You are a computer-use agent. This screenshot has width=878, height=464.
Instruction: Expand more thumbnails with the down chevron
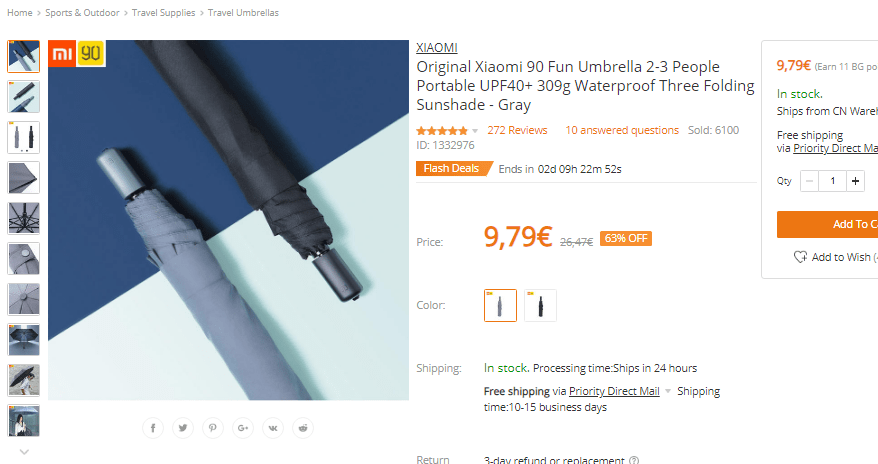[24, 452]
